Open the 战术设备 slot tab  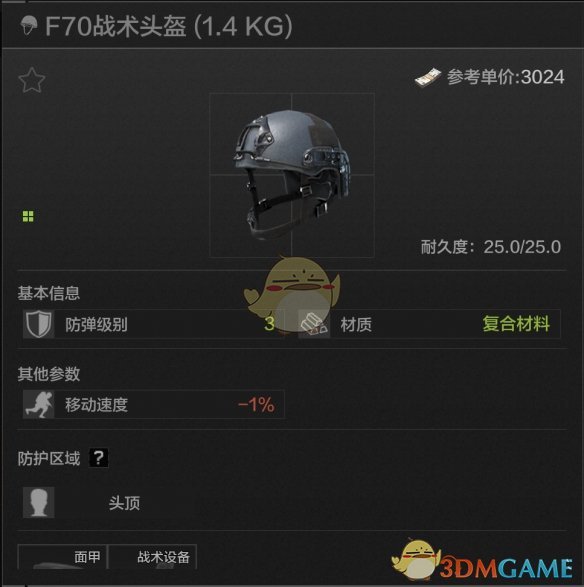tap(152, 557)
